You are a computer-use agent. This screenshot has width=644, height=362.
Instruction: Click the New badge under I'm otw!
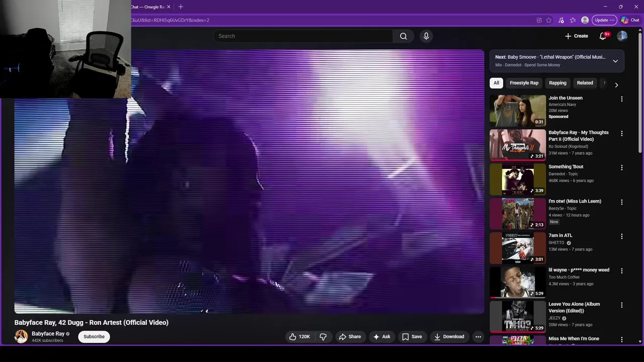coord(554,222)
